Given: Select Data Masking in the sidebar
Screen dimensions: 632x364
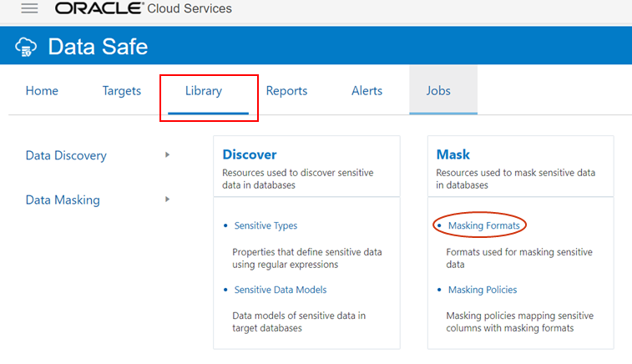Looking at the screenshot, I should 63,200.
